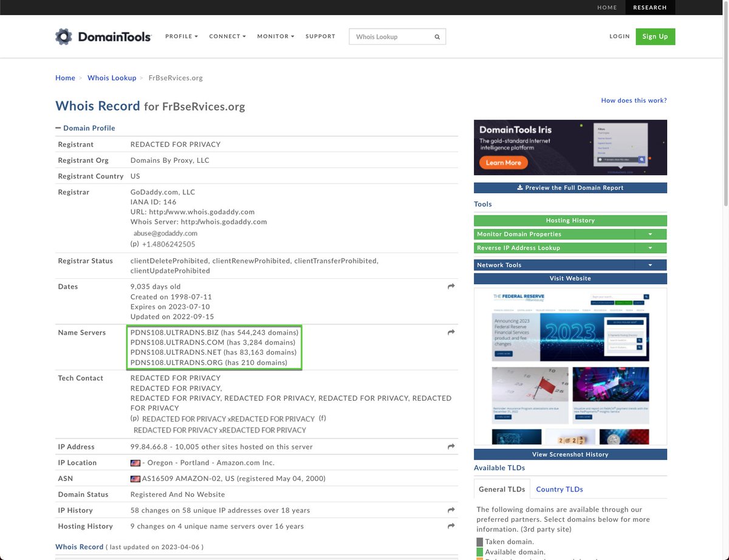Click the 9,035 days old text

click(156, 287)
